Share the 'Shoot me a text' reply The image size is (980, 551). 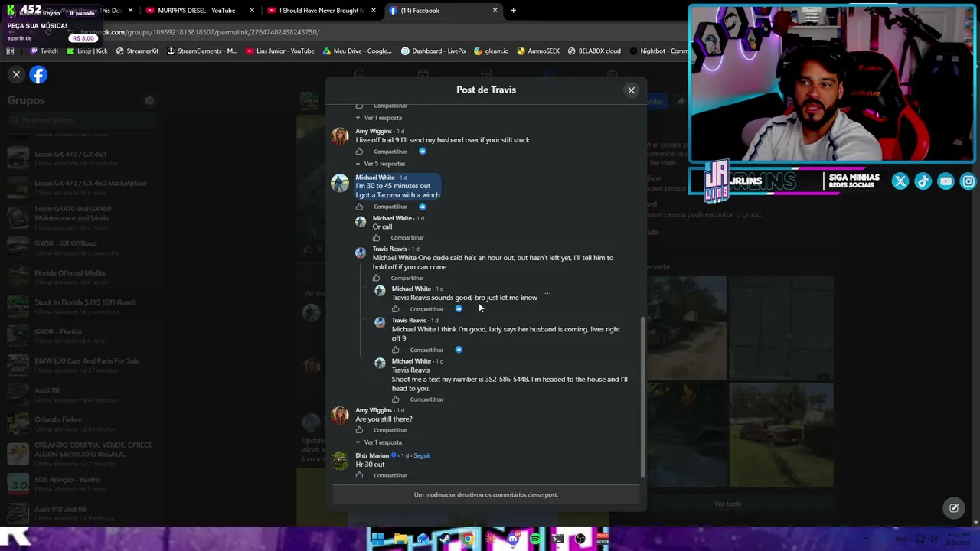coord(426,399)
